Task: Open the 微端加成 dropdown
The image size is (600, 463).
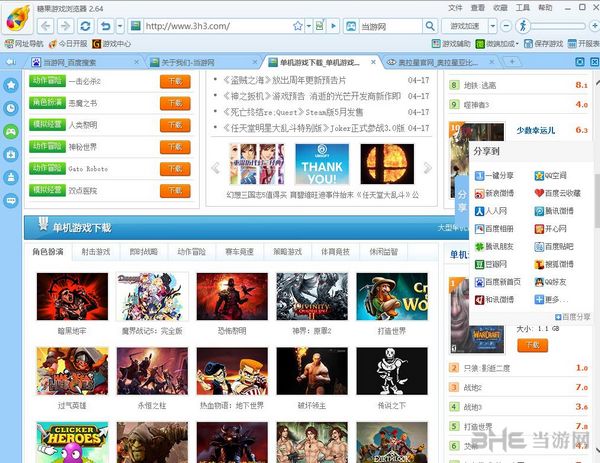Action: pyautogui.click(x=497, y=44)
